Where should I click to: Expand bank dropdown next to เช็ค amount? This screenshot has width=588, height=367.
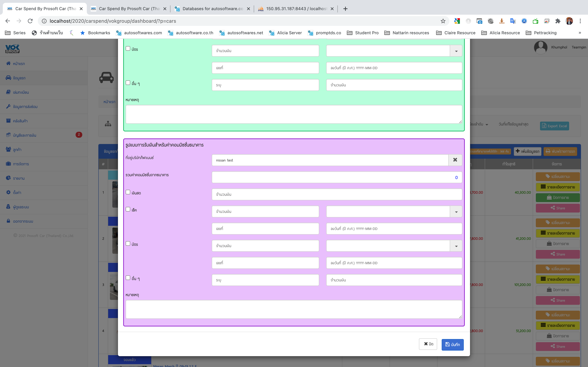point(456,212)
